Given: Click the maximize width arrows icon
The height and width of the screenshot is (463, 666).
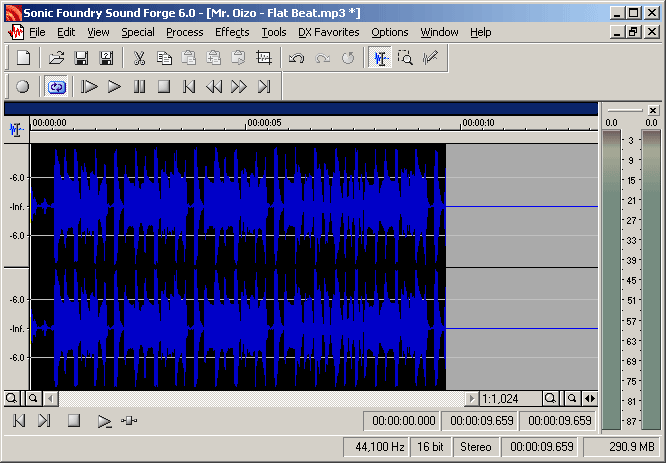Looking at the screenshot, I should (590, 398).
